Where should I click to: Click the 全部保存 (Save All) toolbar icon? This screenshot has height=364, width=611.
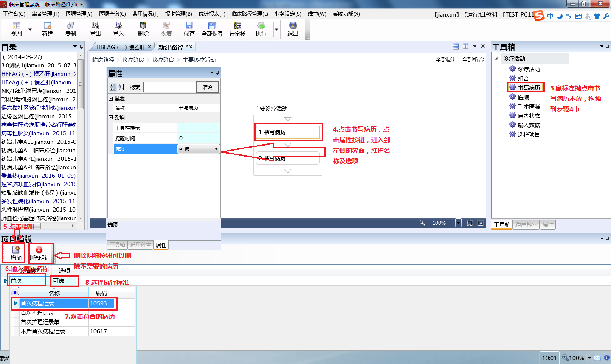212,29
